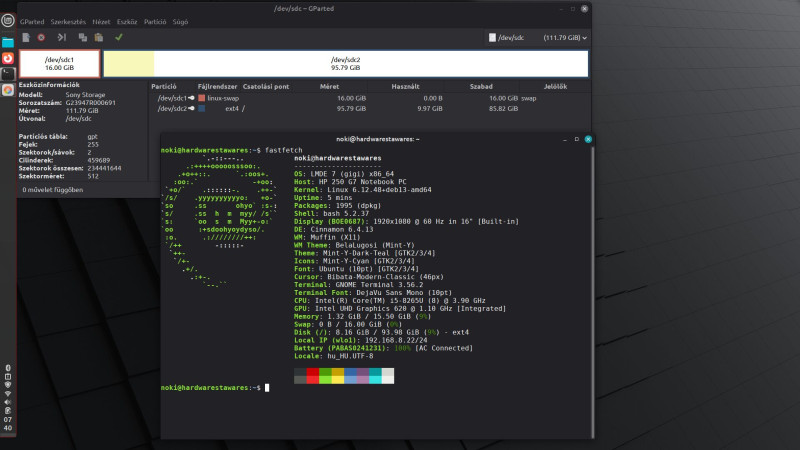The height and width of the screenshot is (450, 800).
Task: Click the 234441644 total sectors value
Action: pyautogui.click(x=104, y=168)
